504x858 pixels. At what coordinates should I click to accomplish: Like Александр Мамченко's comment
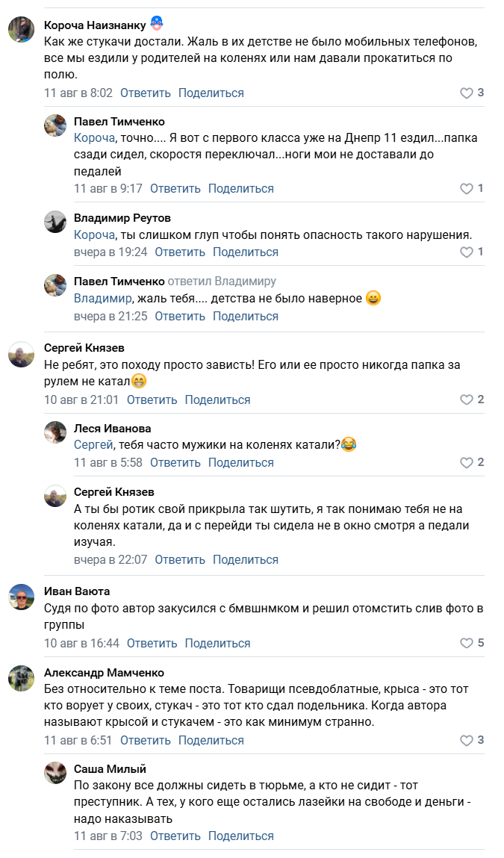tap(467, 741)
